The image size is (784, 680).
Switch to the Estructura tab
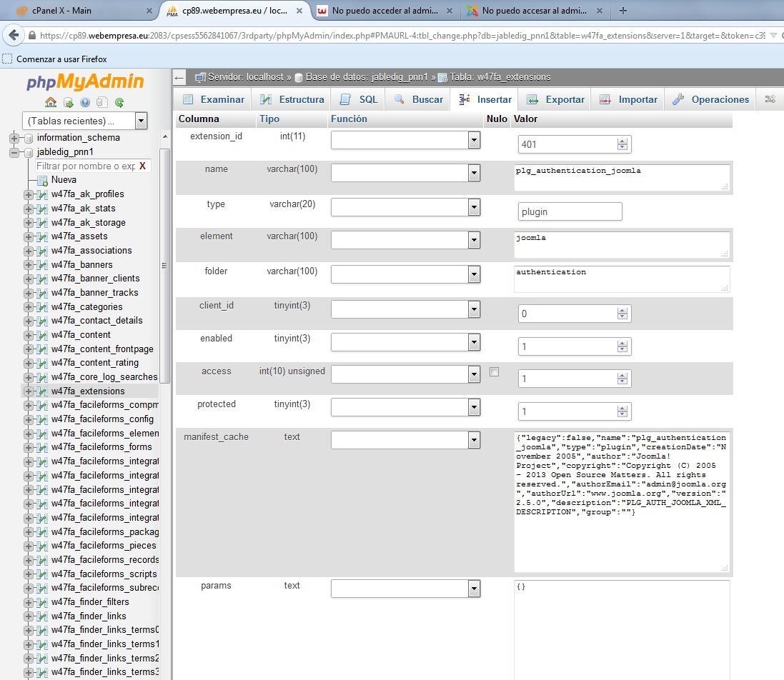click(x=292, y=99)
